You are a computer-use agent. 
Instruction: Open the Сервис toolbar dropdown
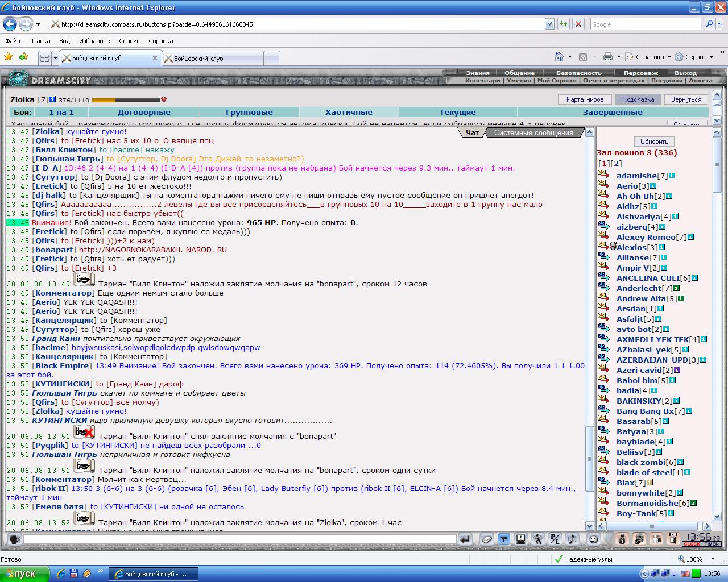click(x=694, y=57)
